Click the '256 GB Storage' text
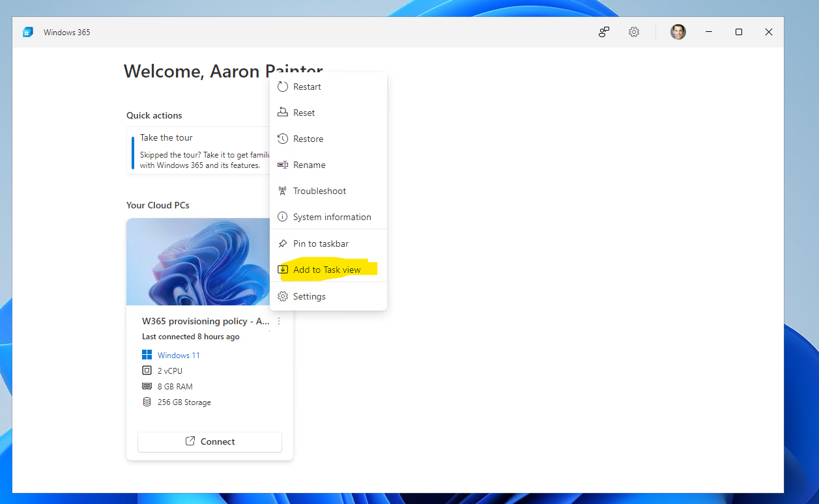Image resolution: width=819 pixels, height=504 pixels. [x=184, y=402]
